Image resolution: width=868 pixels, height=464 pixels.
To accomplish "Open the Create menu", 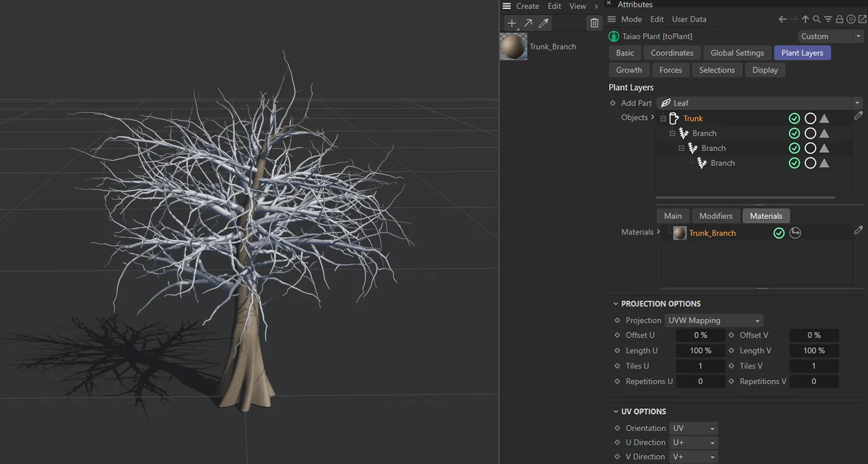I will tap(527, 6).
